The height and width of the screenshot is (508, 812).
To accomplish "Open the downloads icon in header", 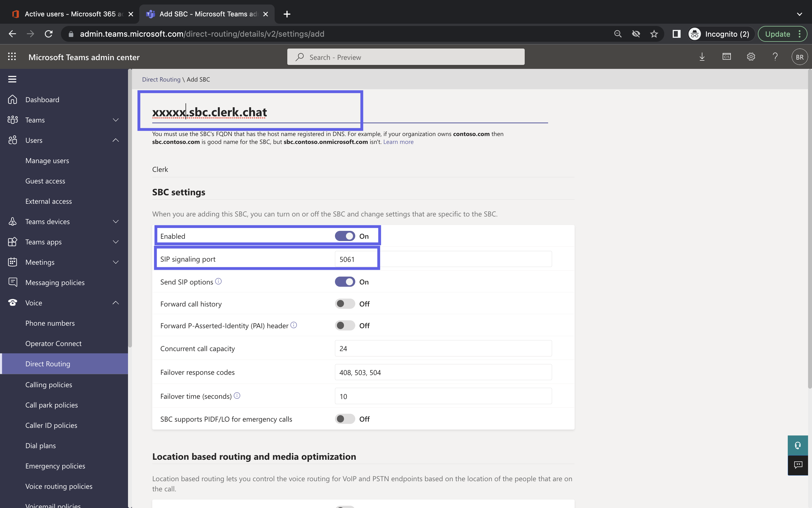I will click(x=702, y=57).
